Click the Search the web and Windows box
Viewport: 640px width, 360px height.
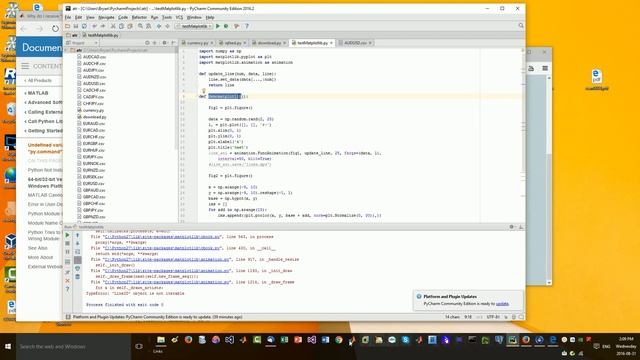(73, 347)
